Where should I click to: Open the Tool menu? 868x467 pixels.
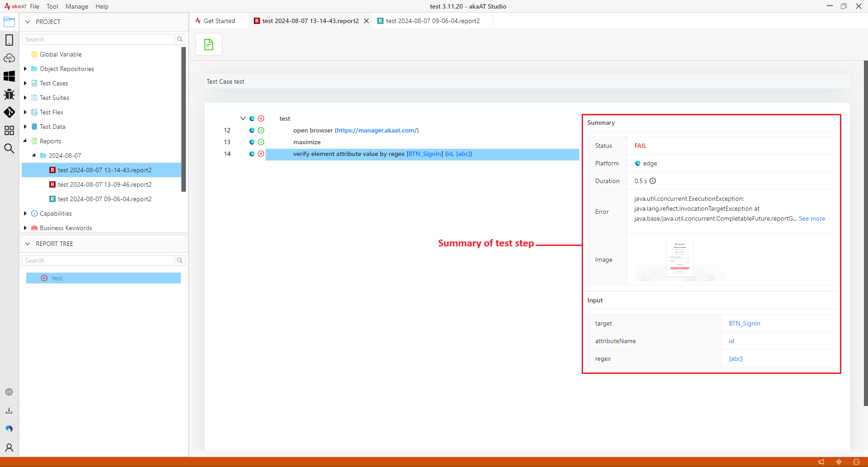point(52,6)
